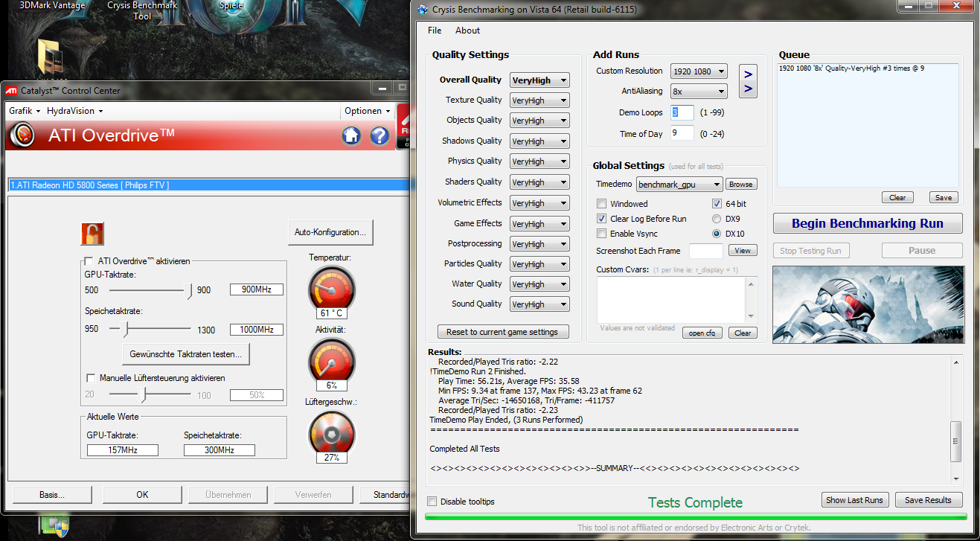Open the Optionen menu
The width and height of the screenshot is (980, 541).
click(368, 111)
